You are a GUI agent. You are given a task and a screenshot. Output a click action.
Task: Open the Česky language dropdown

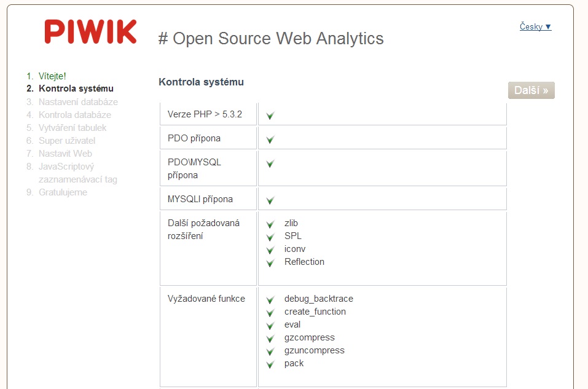pos(535,26)
